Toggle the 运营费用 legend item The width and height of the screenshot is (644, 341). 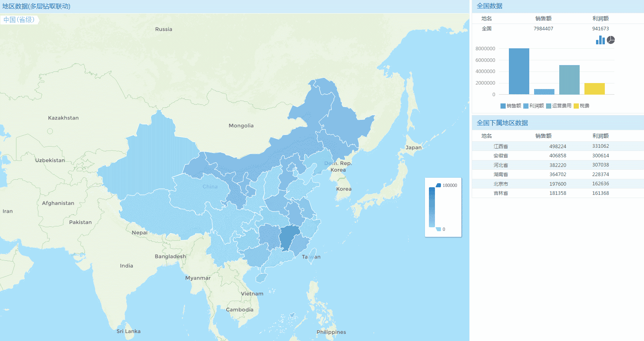pyautogui.click(x=559, y=106)
